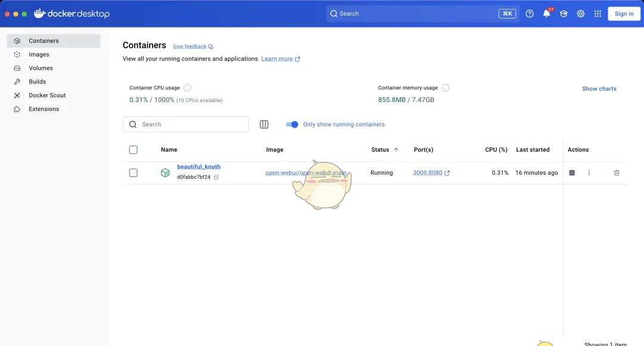
Task: Open the Volumes sidebar section
Action: tap(54, 68)
